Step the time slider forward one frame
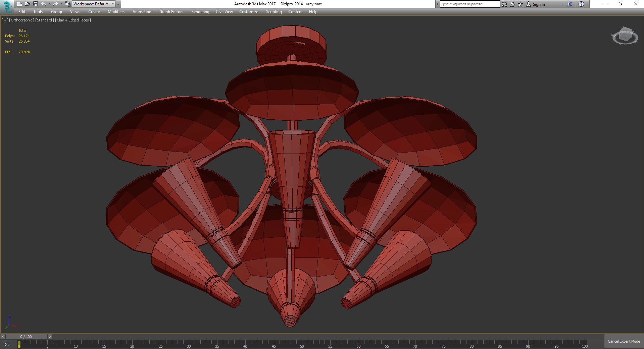644x349 pixels. (x=50, y=337)
